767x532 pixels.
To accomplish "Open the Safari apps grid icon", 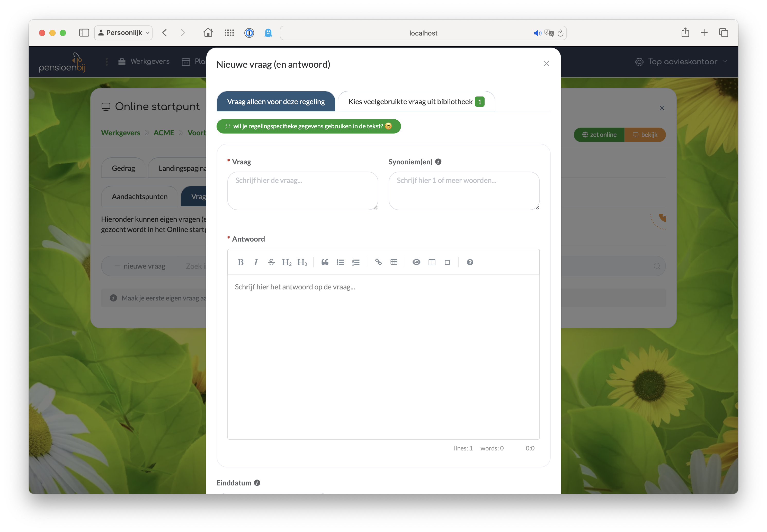I will pyautogui.click(x=229, y=33).
